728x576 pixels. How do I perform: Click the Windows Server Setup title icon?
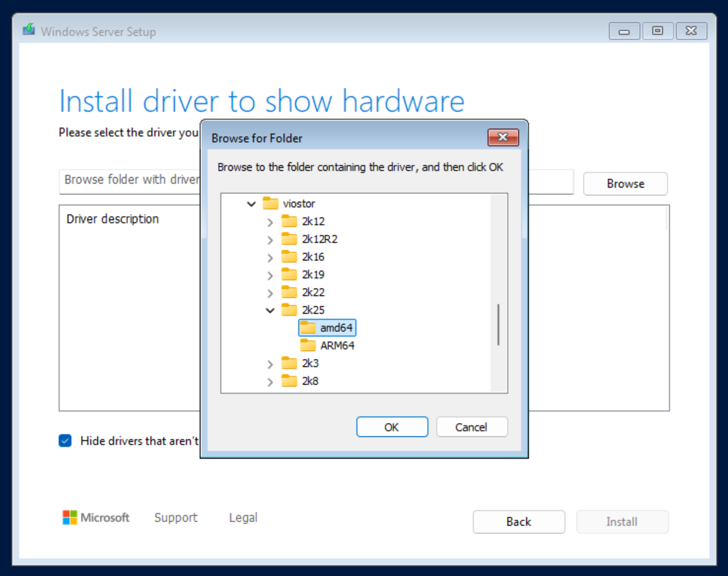[x=29, y=30]
